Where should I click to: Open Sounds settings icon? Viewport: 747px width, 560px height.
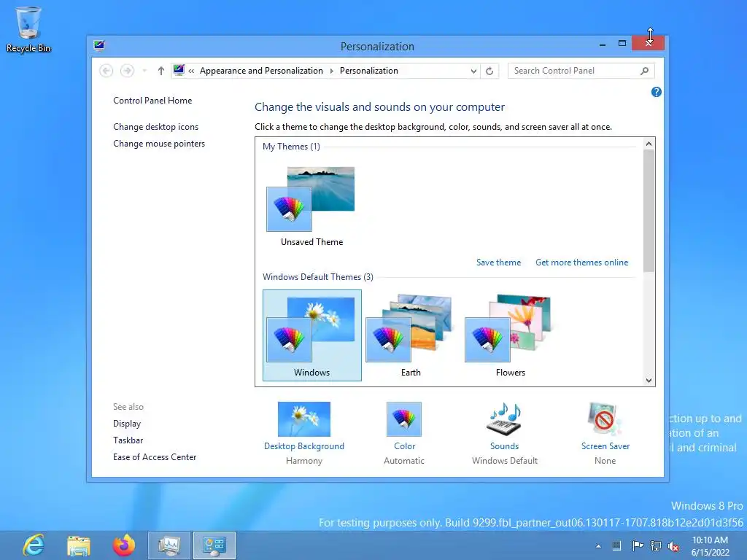pos(505,419)
